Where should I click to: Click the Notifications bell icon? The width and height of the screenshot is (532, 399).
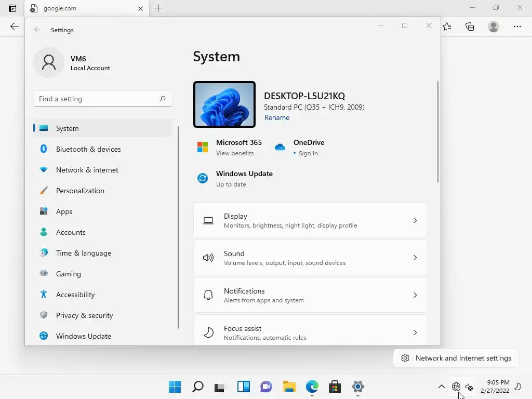(208, 295)
